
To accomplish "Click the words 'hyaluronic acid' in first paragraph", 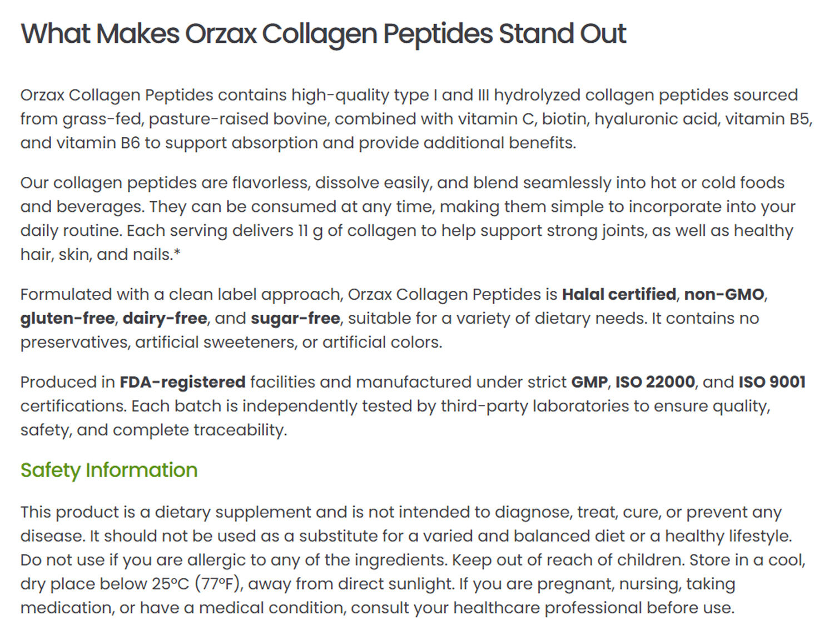I will click(656, 119).
